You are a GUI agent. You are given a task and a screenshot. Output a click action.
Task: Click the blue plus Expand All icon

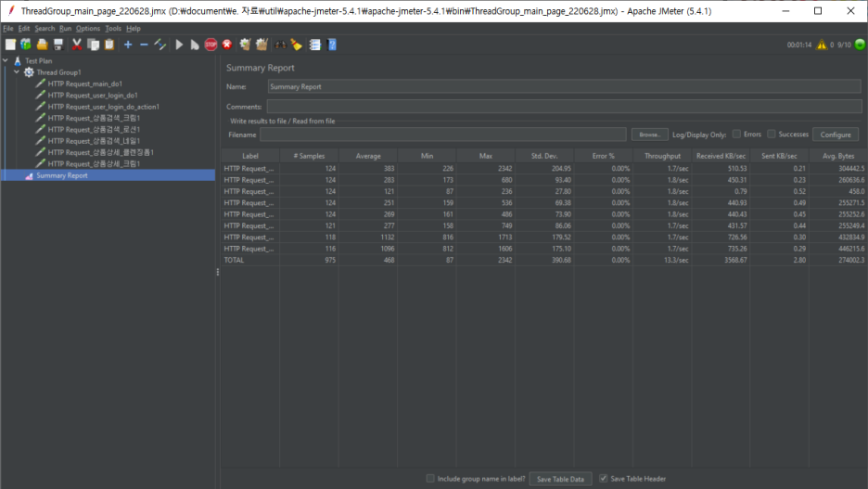(x=128, y=45)
